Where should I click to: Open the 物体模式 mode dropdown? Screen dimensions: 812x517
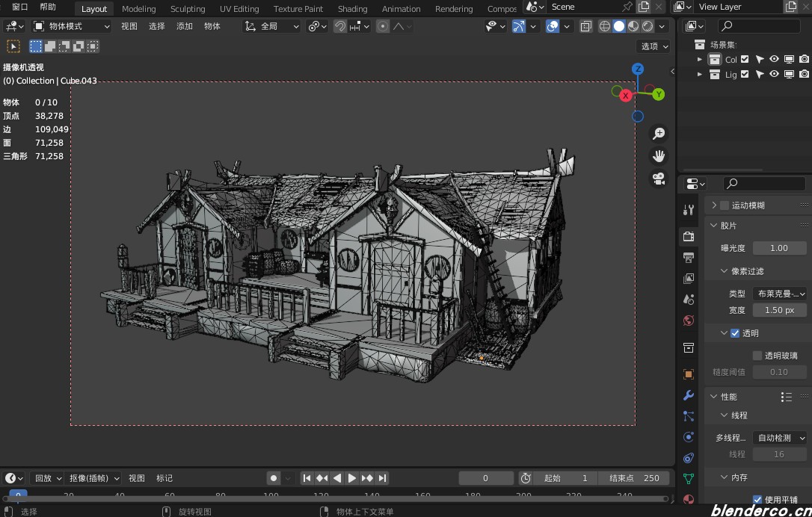pyautogui.click(x=72, y=26)
